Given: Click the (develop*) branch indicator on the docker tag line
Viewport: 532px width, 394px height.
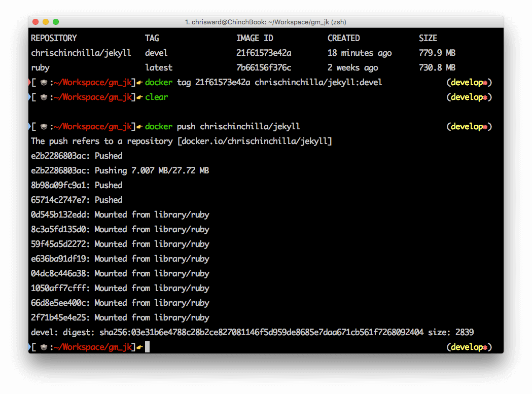Looking at the screenshot, I should (x=469, y=83).
